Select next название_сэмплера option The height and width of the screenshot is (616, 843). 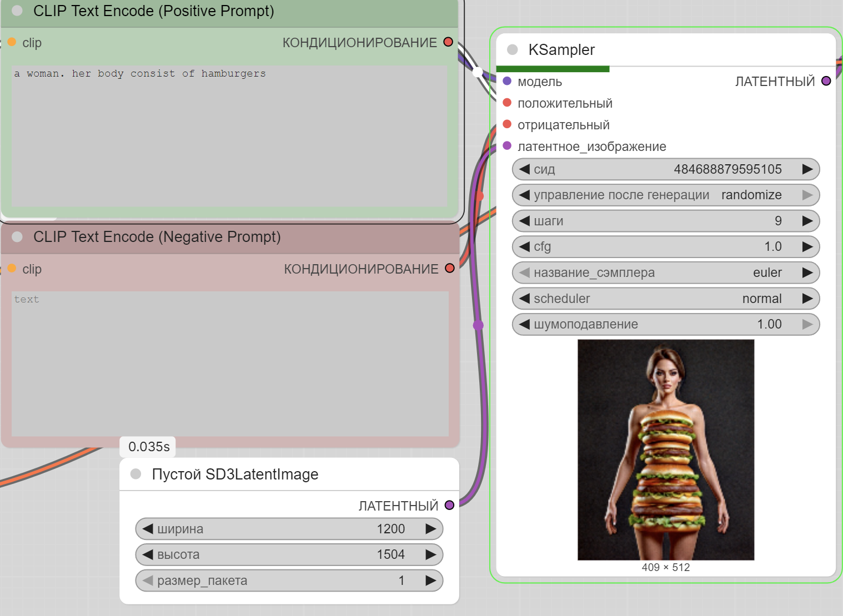click(807, 272)
